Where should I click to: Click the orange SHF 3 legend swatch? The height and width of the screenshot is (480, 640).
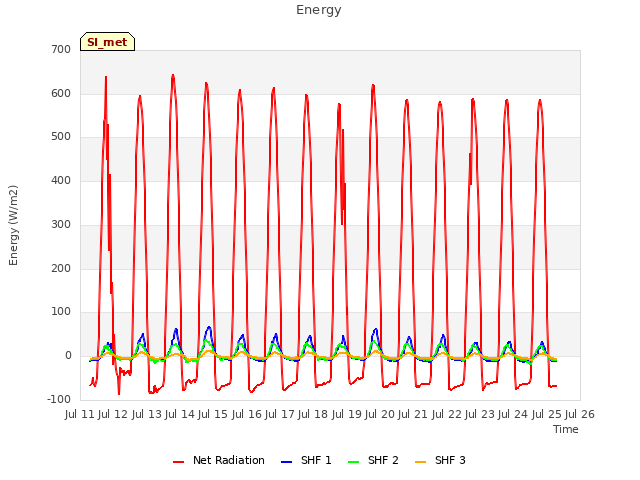pos(420,462)
